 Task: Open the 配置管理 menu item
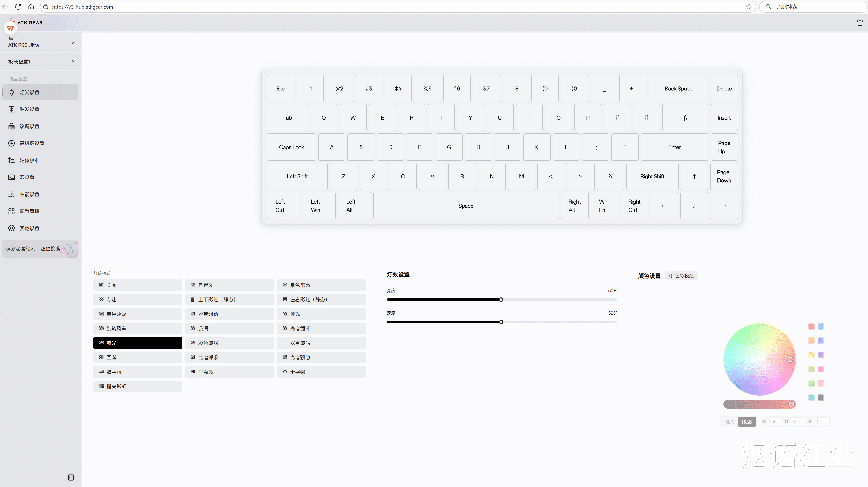30,211
